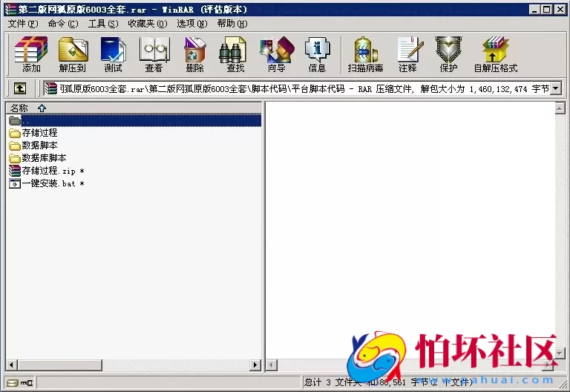570x392 pixels.
Task: Click the WinRAR title bar app icon
Action: click(10, 9)
